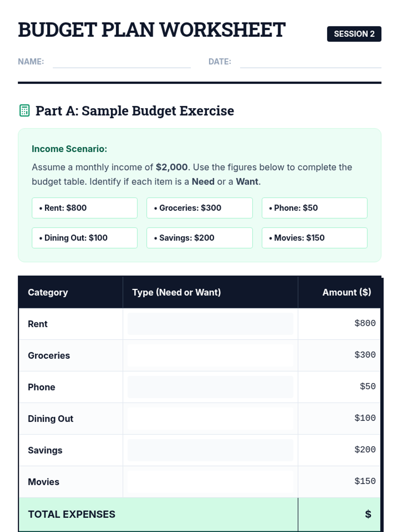Image resolution: width=399 pixels, height=532 pixels.
Task: Focus the Dining Out type field
Action: coord(210,419)
